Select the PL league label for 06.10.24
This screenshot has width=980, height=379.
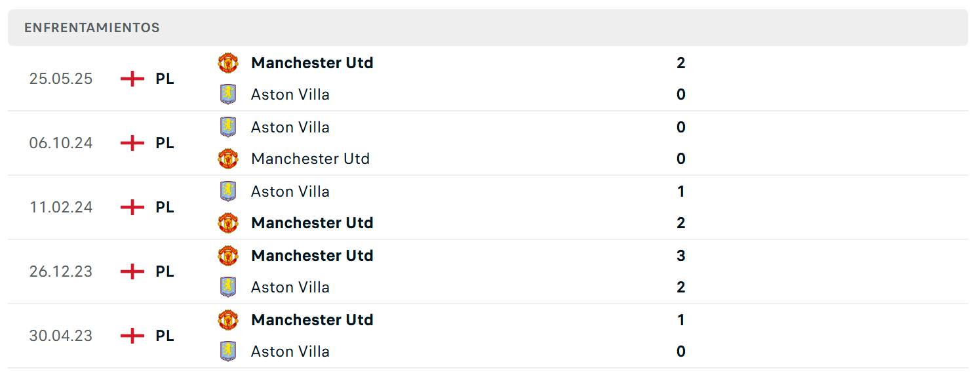point(165,143)
